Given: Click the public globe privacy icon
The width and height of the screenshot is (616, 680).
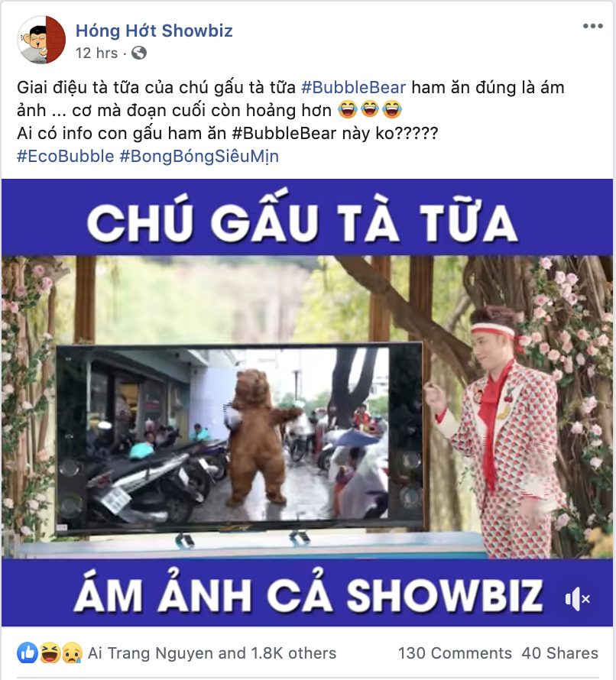Looking at the screenshot, I should (x=139, y=53).
